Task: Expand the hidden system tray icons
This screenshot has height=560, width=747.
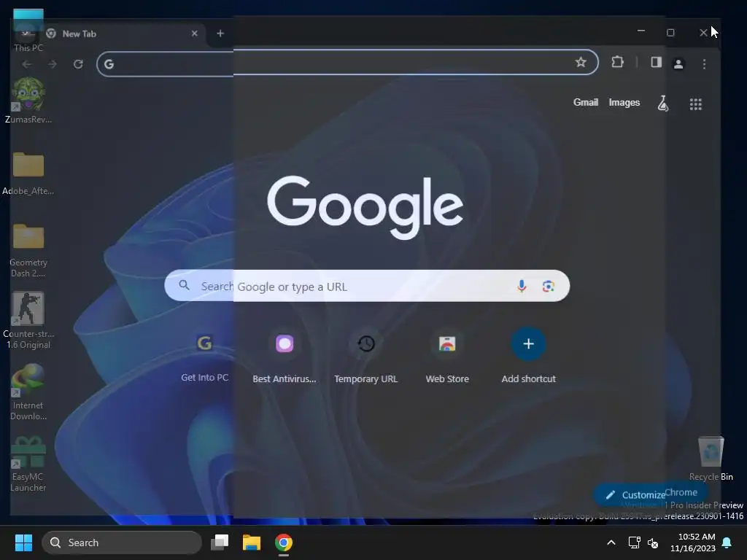Action: click(611, 542)
